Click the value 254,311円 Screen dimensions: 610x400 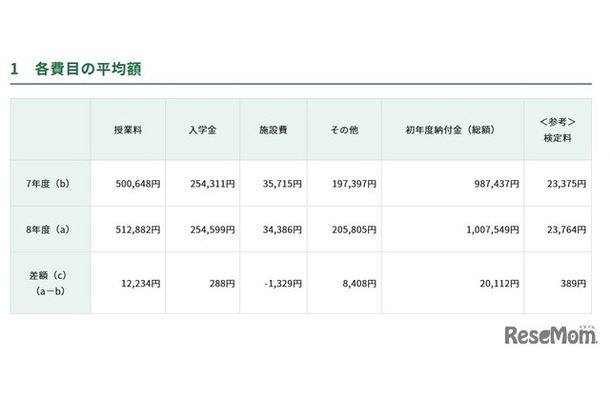[x=212, y=184]
